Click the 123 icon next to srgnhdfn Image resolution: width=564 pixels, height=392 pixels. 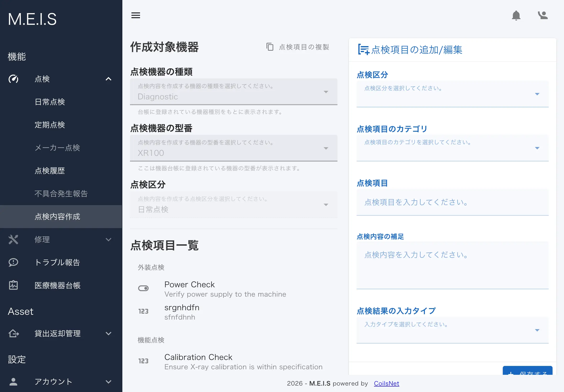coord(143,311)
